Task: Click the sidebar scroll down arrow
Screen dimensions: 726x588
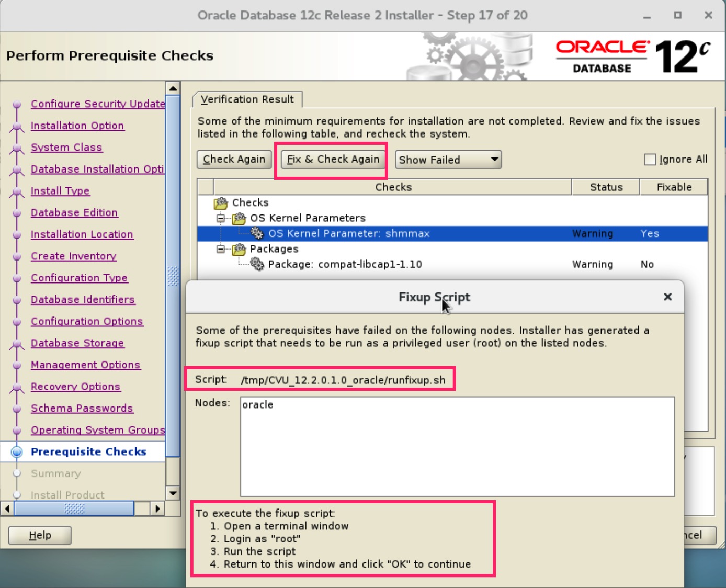Action: (x=173, y=493)
